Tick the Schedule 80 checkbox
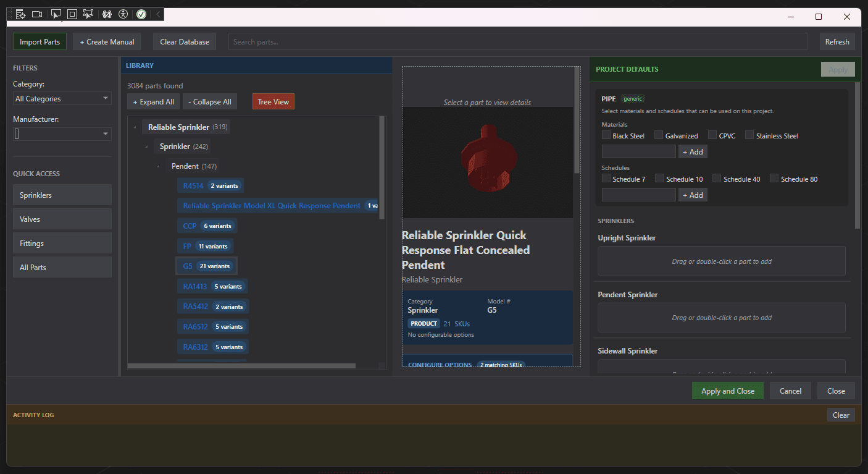The image size is (868, 474). [x=774, y=179]
